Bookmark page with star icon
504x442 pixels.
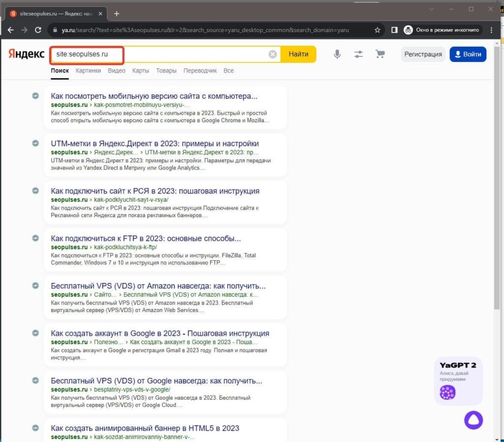(x=378, y=30)
